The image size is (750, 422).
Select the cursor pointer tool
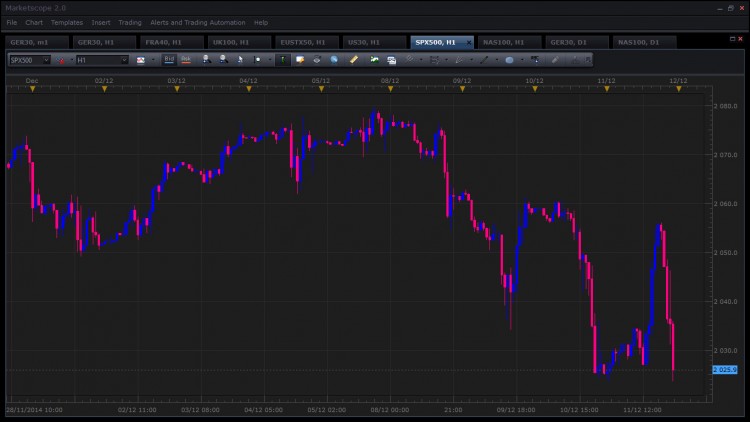coord(240,59)
